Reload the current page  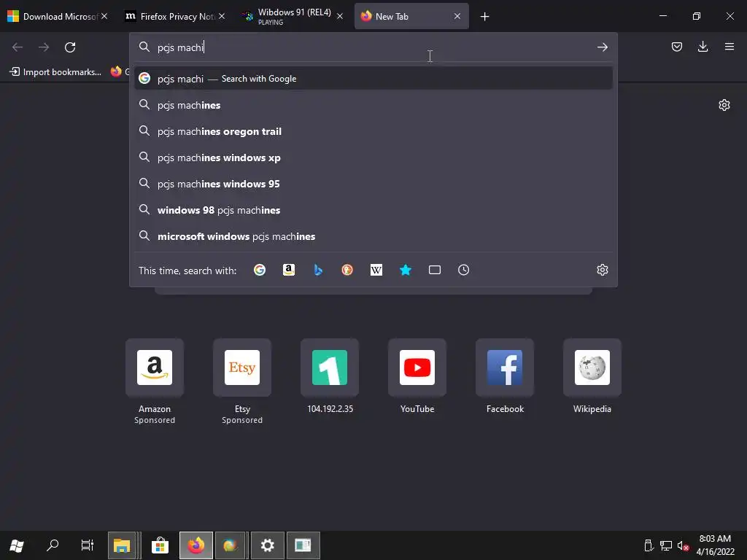pyautogui.click(x=70, y=47)
